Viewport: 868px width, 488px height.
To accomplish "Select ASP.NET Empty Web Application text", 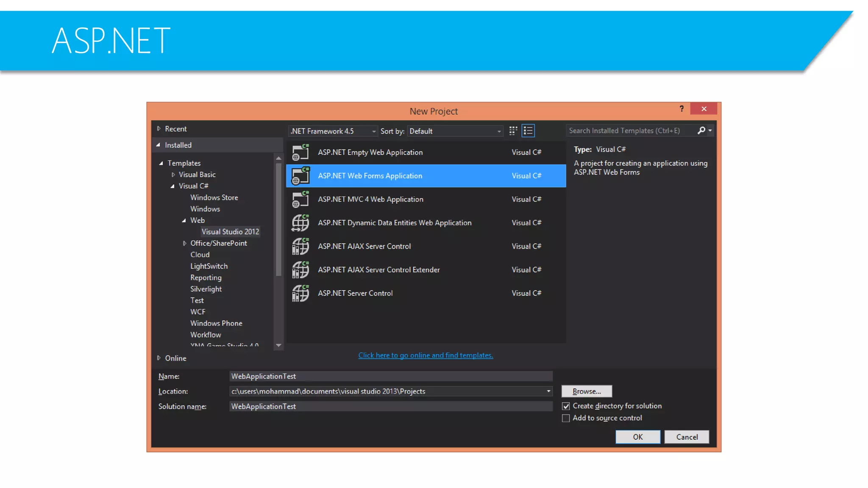I will 370,152.
